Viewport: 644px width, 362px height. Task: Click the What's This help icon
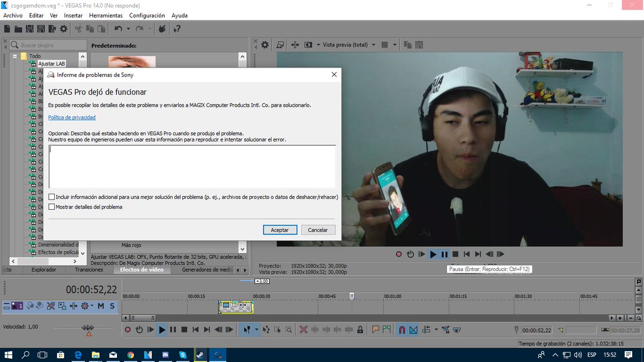pos(177,28)
